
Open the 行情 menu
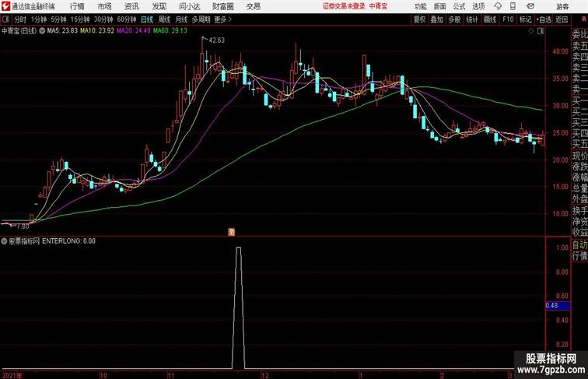tap(77, 6)
